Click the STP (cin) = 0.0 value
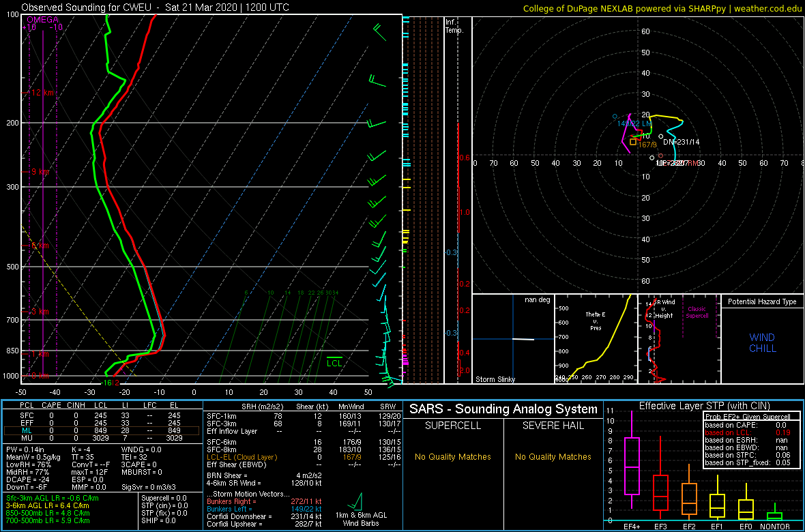 coord(165,506)
